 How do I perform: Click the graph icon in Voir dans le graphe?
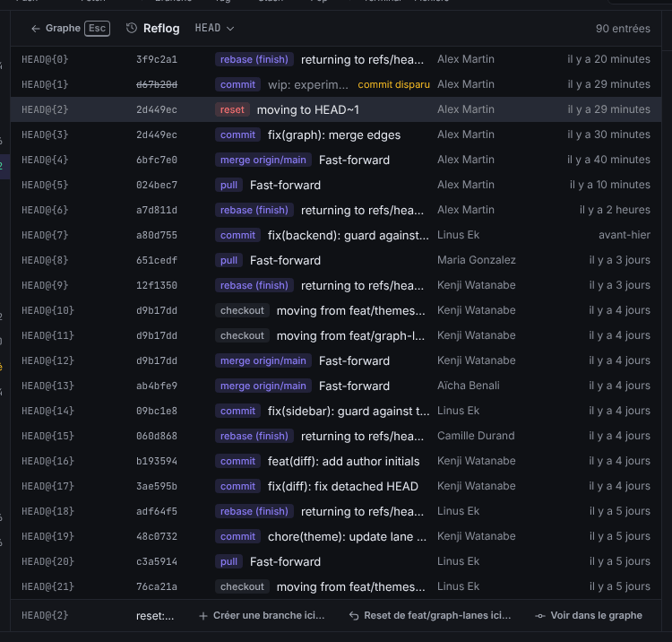point(540,616)
